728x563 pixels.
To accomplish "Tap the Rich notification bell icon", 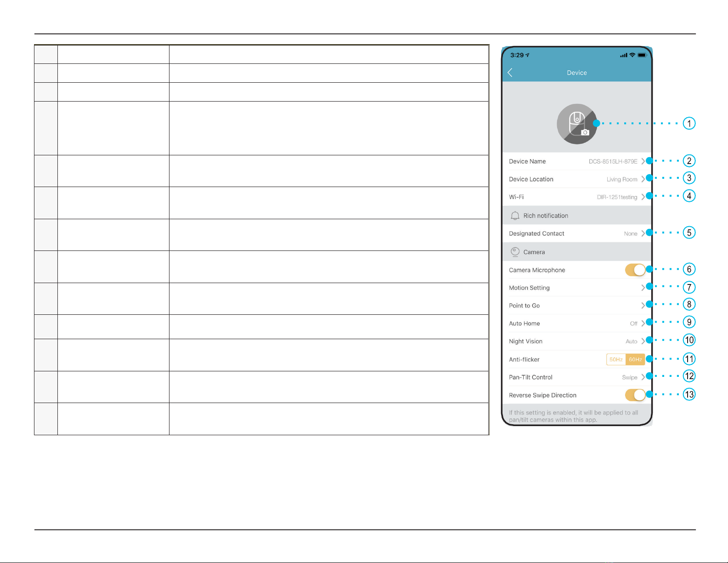I will point(515,216).
